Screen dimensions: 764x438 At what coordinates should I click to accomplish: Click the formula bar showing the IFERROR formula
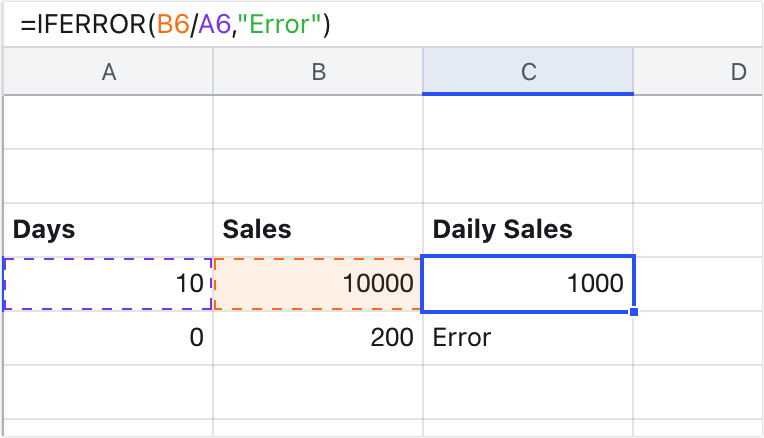tap(175, 25)
